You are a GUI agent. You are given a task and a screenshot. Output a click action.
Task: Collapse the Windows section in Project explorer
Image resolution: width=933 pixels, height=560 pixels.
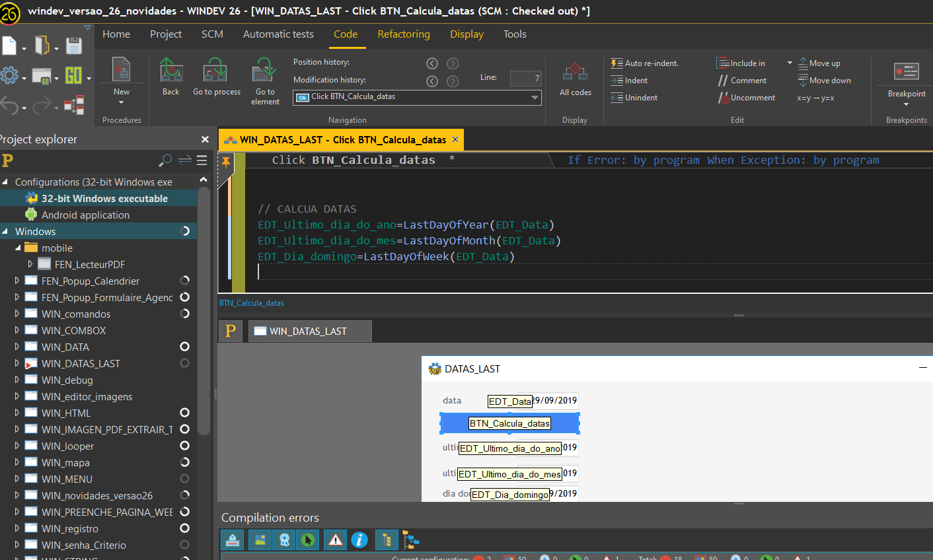pyautogui.click(x=5, y=231)
